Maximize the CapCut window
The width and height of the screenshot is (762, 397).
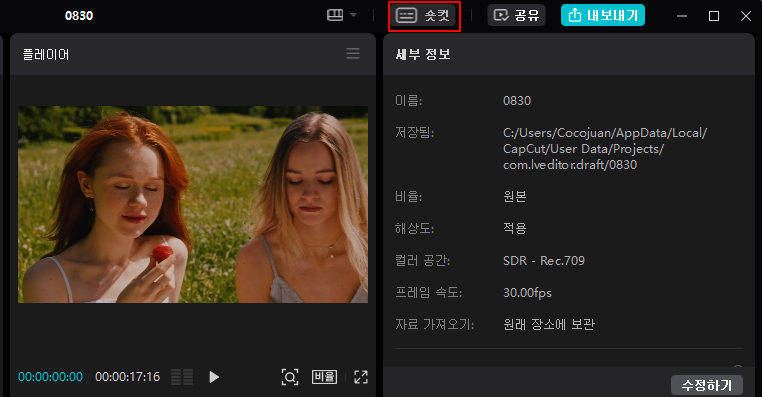(714, 16)
